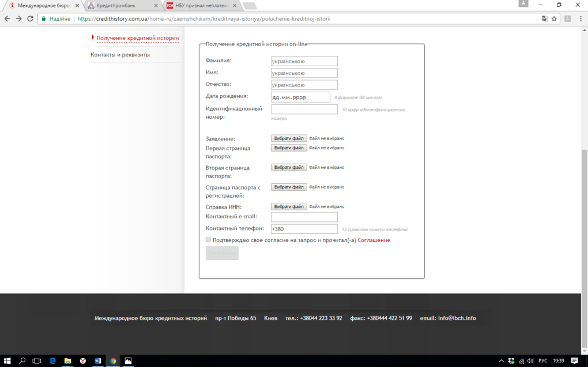Reload the page with the refresh icon
Image resolution: width=588 pixels, height=367 pixels.
pos(30,18)
